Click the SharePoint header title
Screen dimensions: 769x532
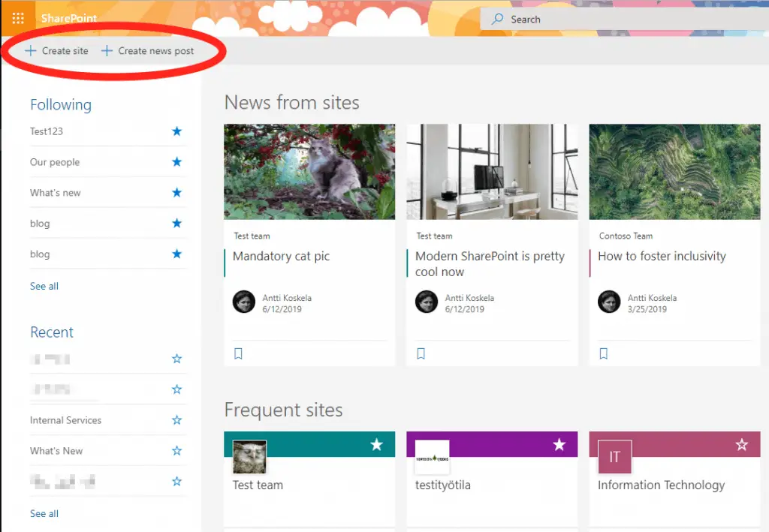click(69, 19)
